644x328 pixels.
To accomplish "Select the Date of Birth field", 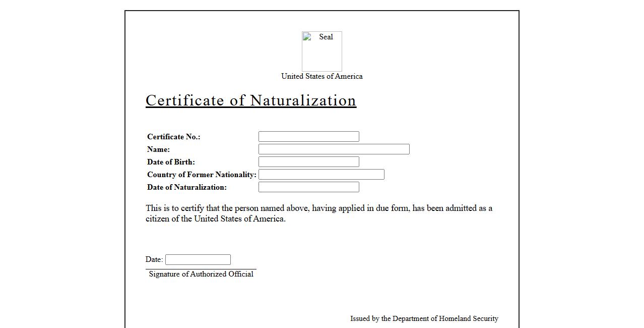I will tap(308, 162).
